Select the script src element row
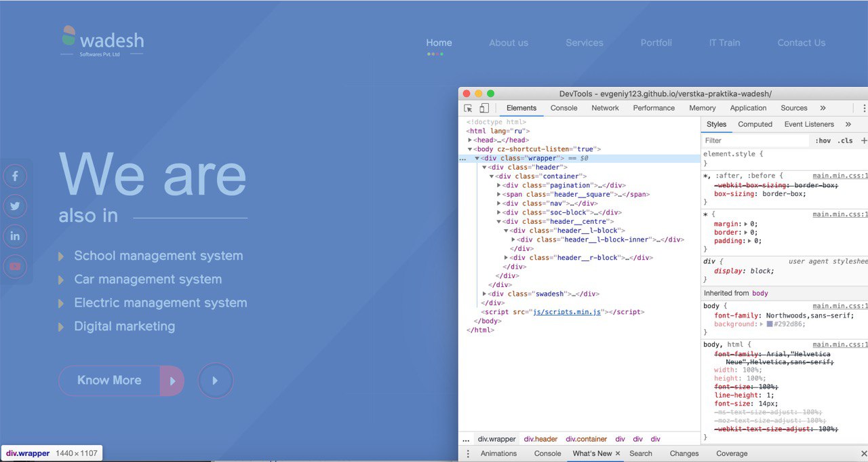The height and width of the screenshot is (462, 868). click(x=579, y=312)
